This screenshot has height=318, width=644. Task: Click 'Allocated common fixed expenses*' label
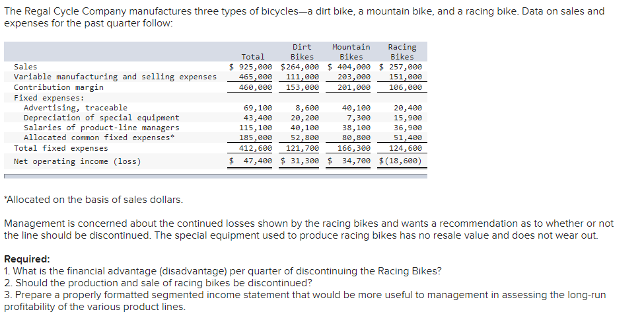pos(99,138)
